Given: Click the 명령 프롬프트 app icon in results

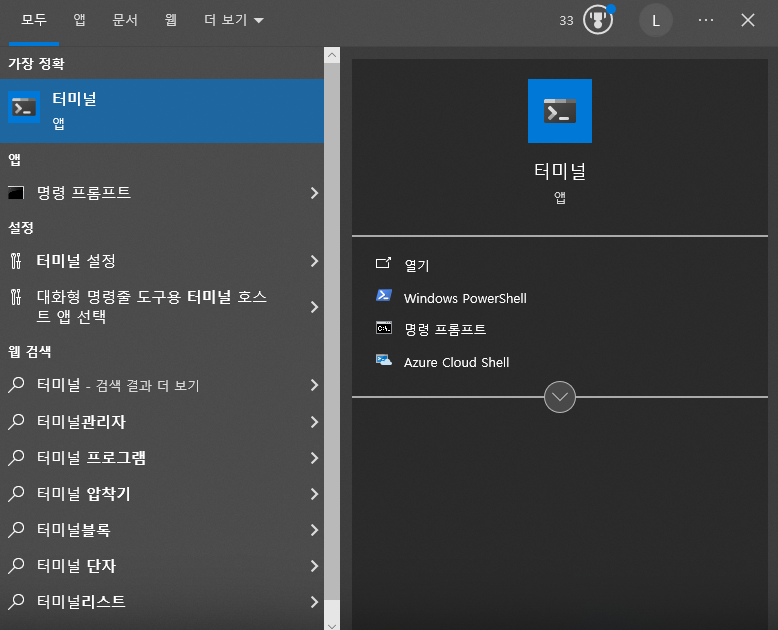Looking at the screenshot, I should 16,192.
